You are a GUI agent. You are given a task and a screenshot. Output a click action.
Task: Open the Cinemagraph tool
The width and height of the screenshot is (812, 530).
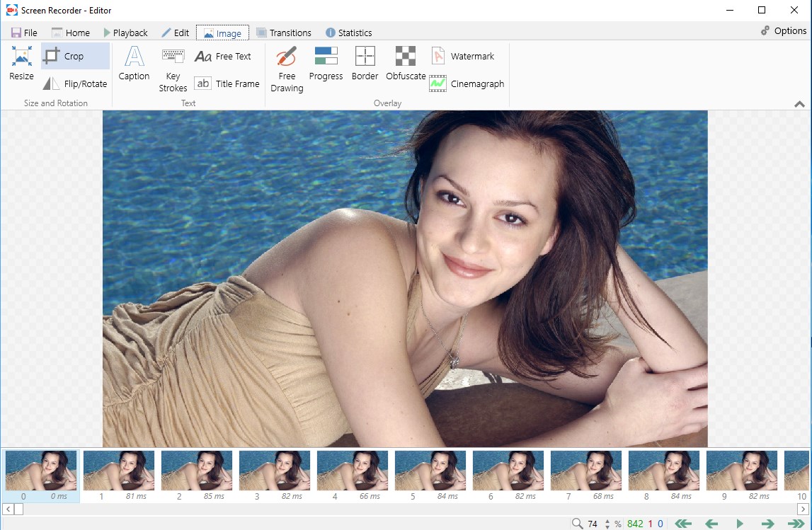point(467,83)
